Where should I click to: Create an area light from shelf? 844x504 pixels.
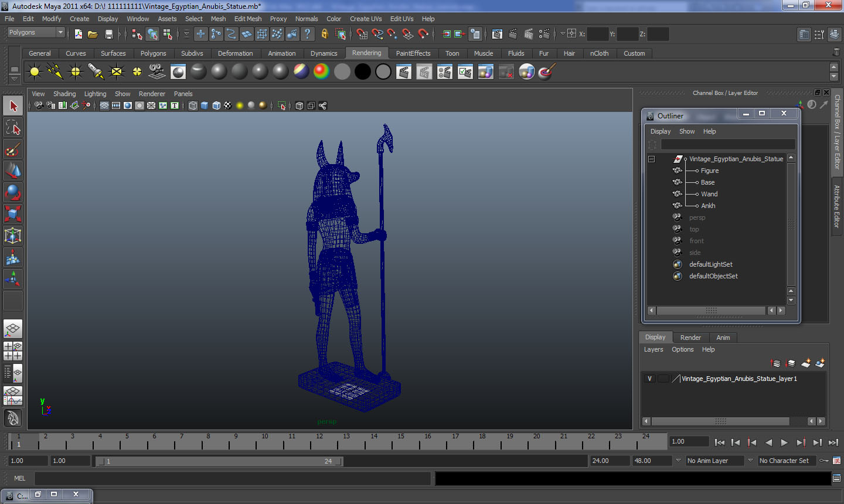click(x=117, y=72)
